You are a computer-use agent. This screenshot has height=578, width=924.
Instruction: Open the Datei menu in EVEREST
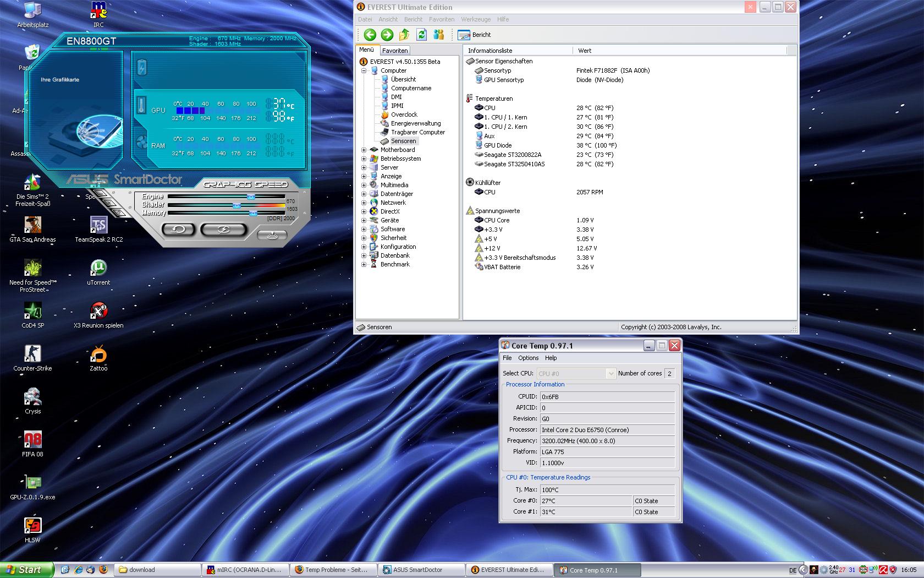pos(365,19)
